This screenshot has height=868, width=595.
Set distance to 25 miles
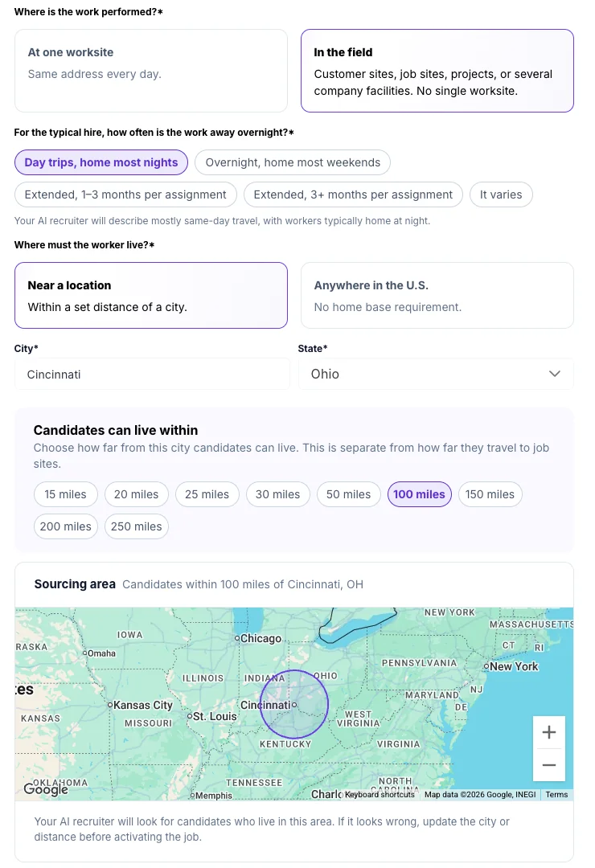point(207,494)
